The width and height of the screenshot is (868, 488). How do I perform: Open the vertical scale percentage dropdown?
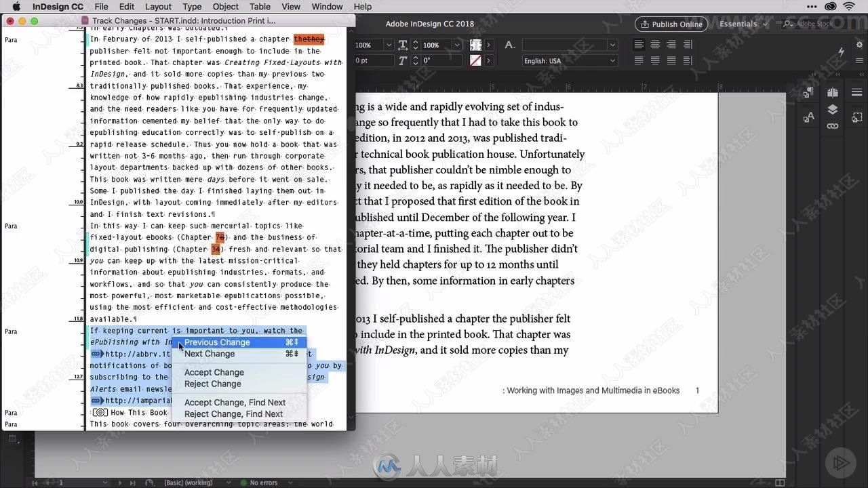point(389,45)
